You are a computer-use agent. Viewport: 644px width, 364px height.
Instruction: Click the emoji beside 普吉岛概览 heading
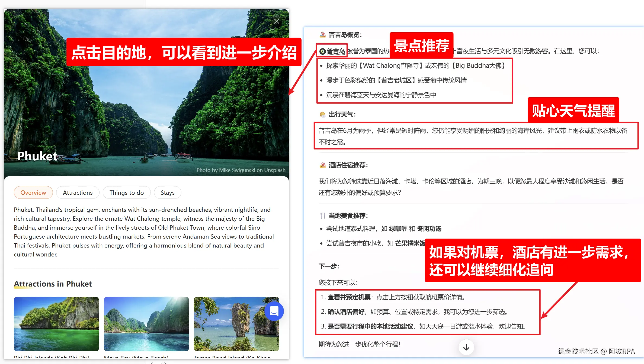click(322, 35)
